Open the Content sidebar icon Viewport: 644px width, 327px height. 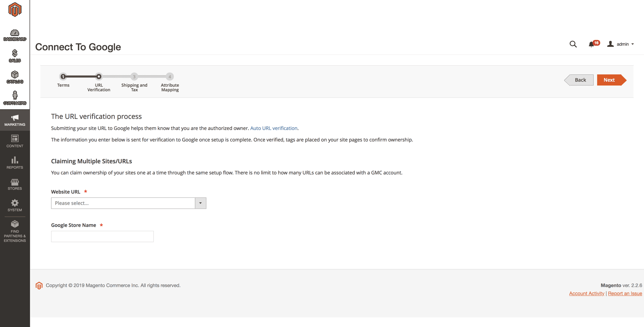coord(15,141)
